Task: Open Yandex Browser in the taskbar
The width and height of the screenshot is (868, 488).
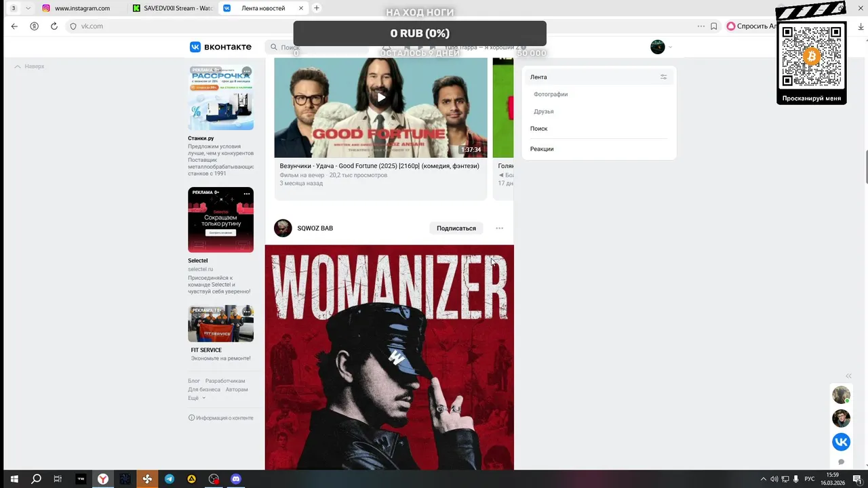Action: click(102, 479)
